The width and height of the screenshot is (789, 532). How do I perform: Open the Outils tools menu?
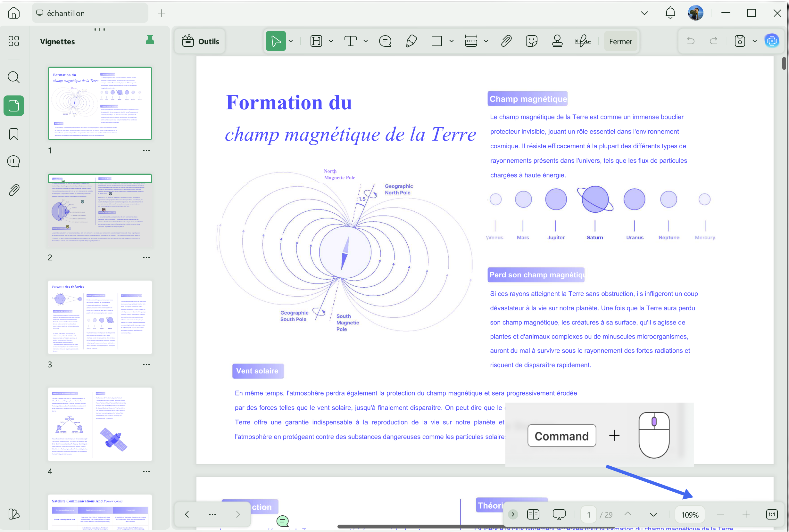200,41
